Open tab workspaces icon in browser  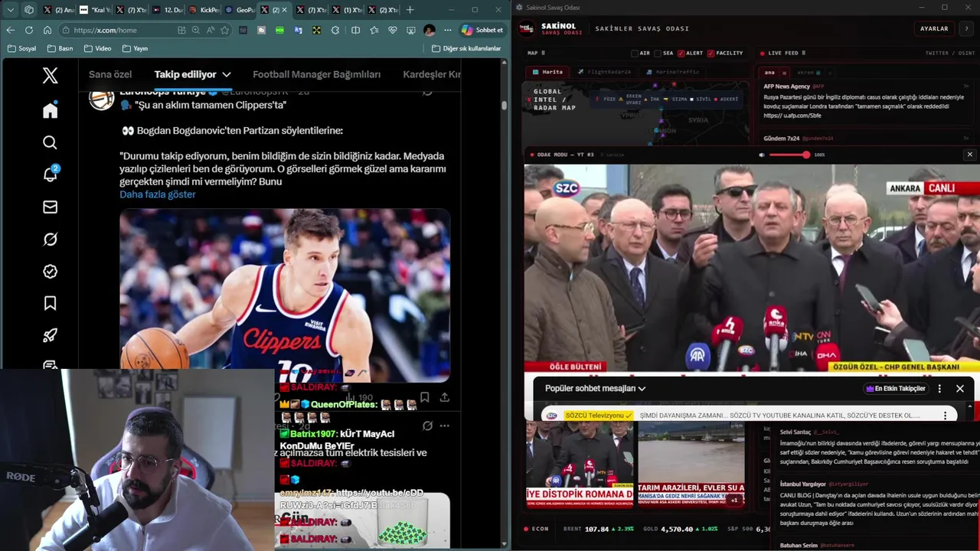pos(29,10)
